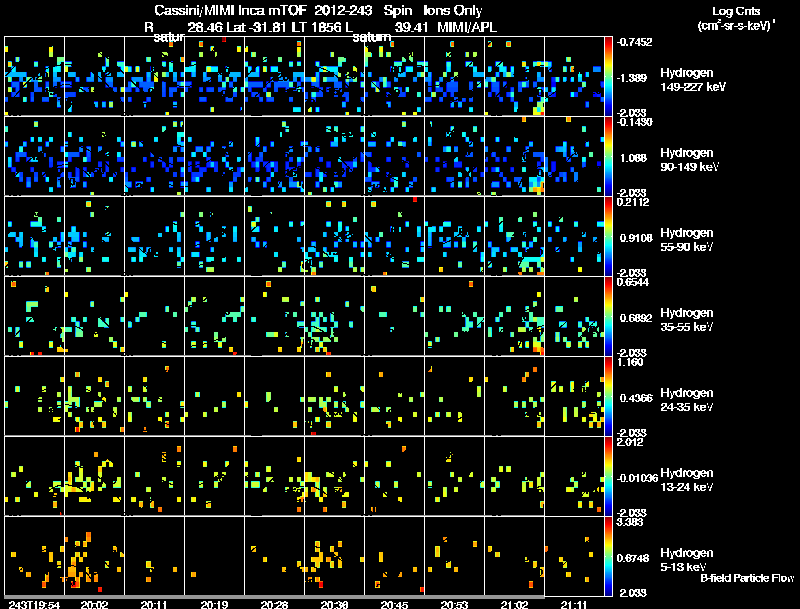Select the 20:02 panel in 5-13 keV row
The image size is (800, 609).
tap(94, 556)
